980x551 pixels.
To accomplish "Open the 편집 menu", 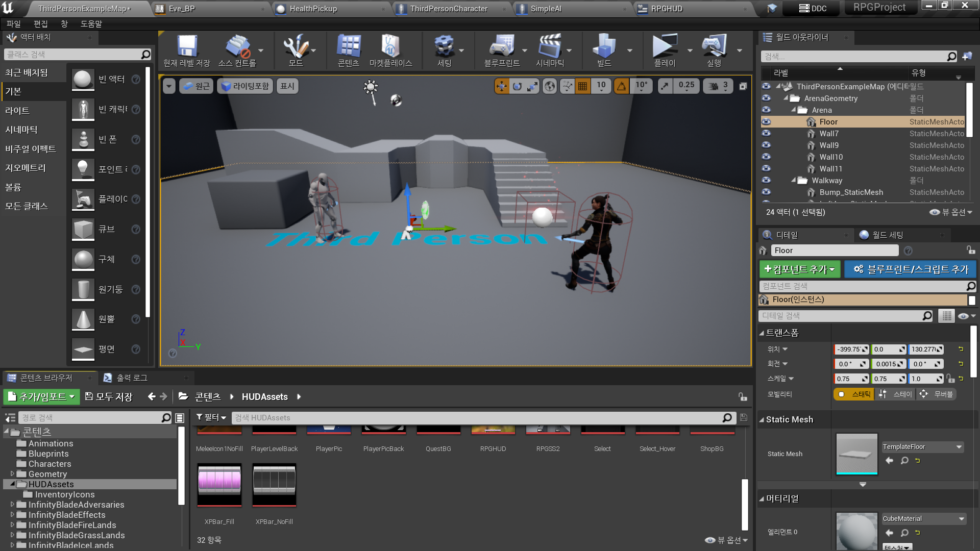I will 40,24.
